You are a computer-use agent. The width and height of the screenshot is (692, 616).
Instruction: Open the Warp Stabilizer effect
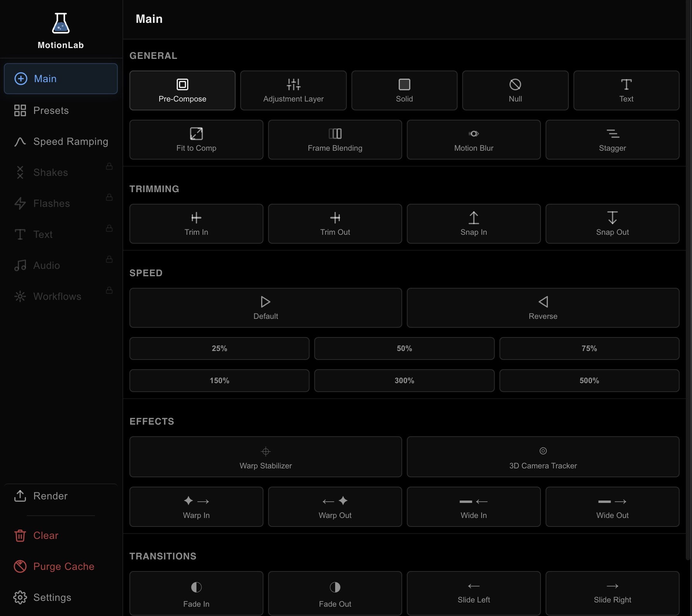pyautogui.click(x=265, y=457)
